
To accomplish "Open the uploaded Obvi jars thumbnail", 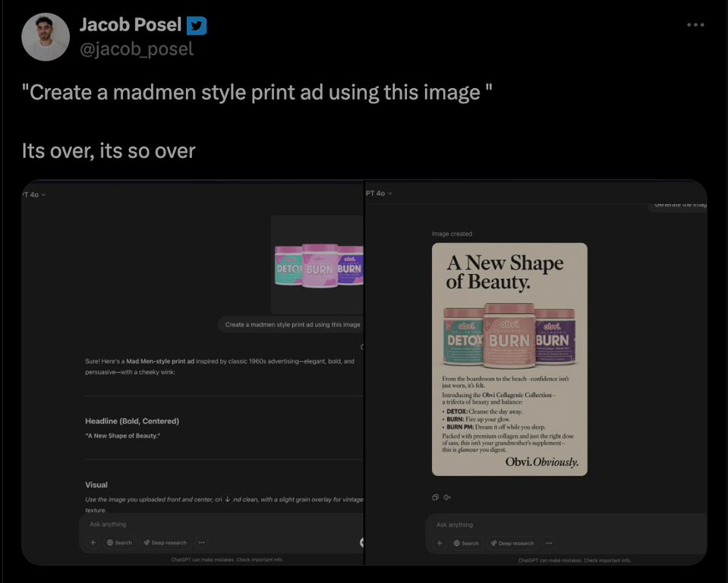I will coord(317,265).
